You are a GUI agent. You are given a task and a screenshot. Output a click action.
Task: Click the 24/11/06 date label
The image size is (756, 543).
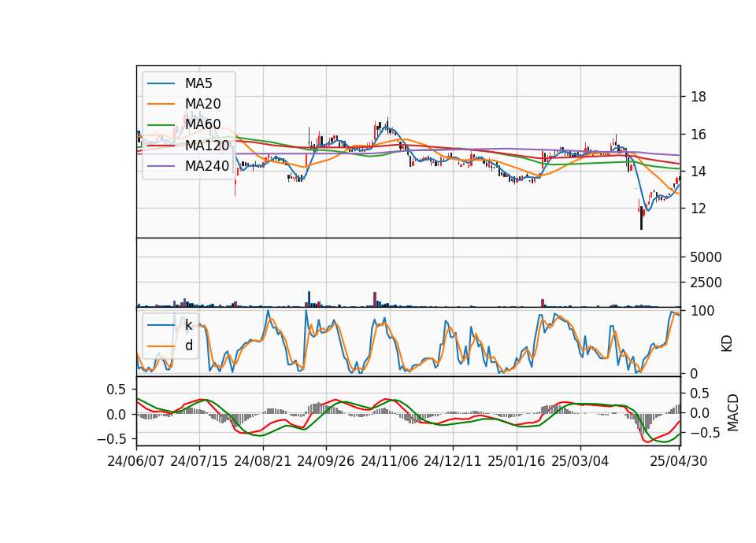(x=390, y=461)
